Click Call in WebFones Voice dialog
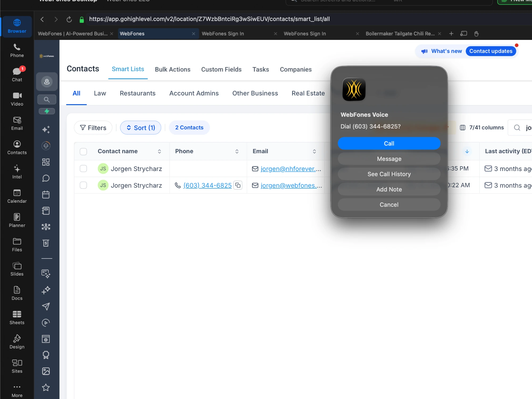This screenshot has width=532, height=399. (x=389, y=143)
